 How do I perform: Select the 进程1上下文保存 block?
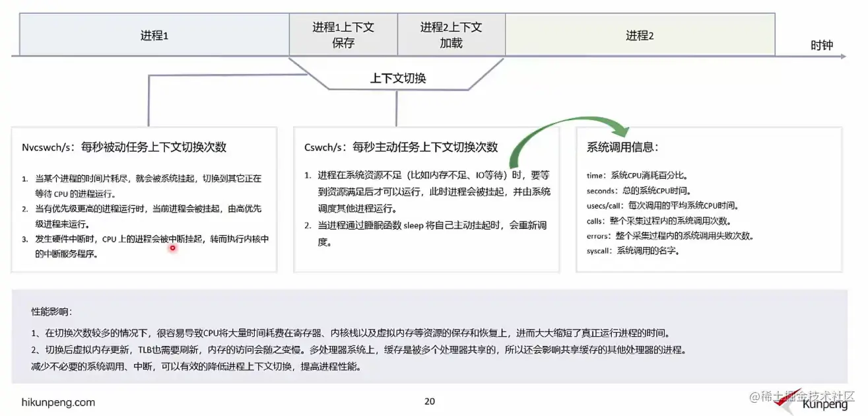[343, 35]
